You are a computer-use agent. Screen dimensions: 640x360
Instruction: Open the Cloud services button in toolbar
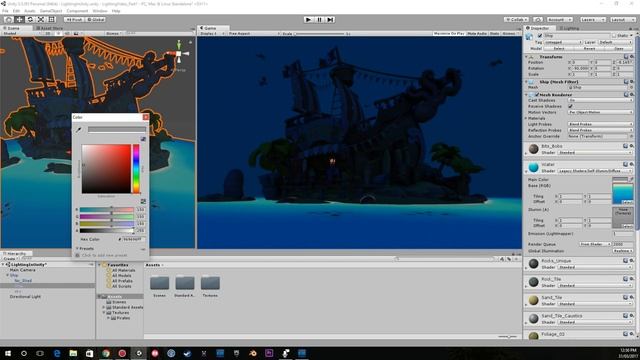[538, 19]
